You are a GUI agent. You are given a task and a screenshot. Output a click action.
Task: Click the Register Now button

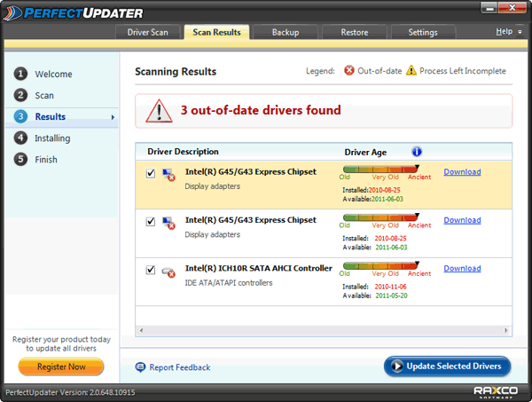pyautogui.click(x=61, y=367)
